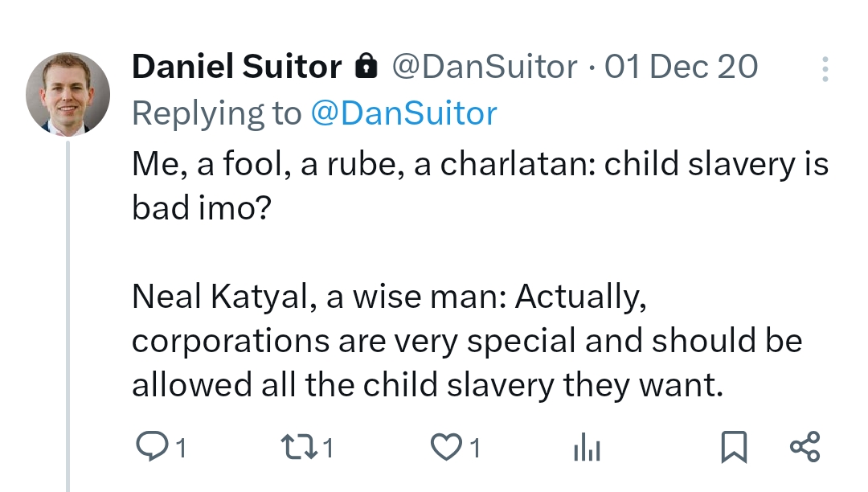Click the share icon
This screenshot has width=868, height=492.
click(805, 447)
